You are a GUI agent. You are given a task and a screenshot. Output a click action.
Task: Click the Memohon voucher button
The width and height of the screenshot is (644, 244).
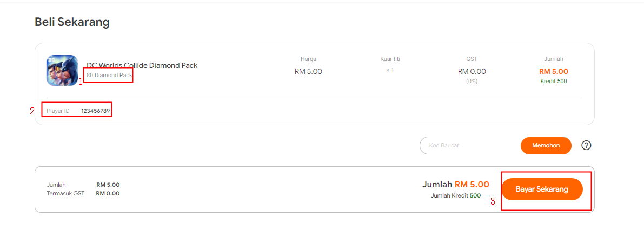coord(546,145)
